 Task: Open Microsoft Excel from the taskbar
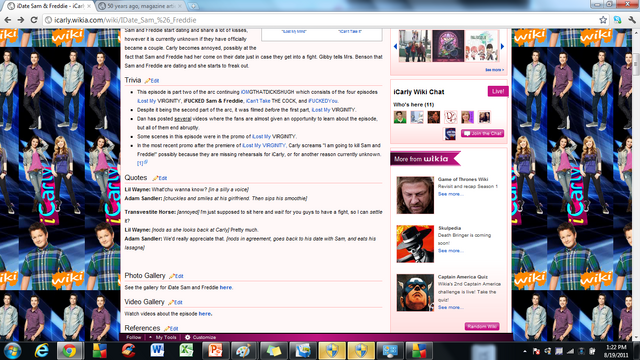click(x=186, y=351)
